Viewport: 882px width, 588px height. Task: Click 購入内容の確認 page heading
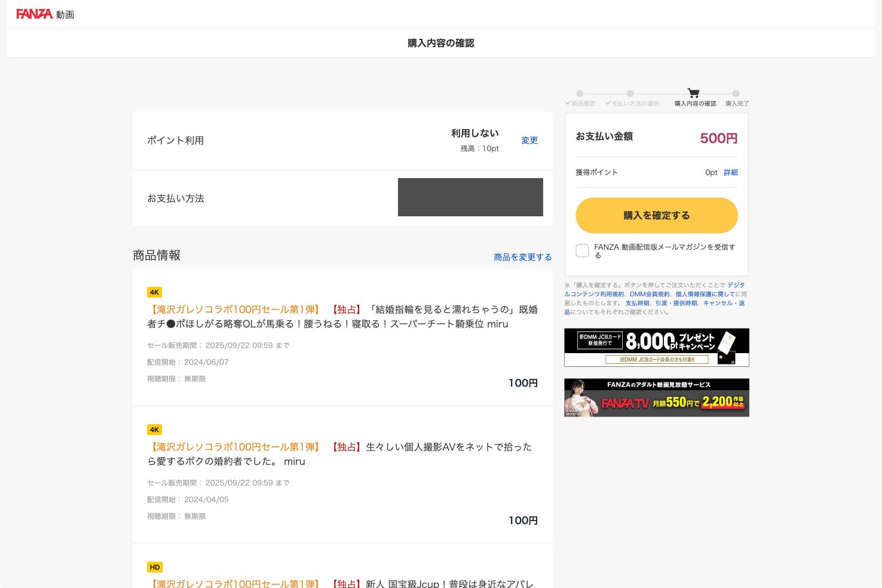click(x=441, y=43)
